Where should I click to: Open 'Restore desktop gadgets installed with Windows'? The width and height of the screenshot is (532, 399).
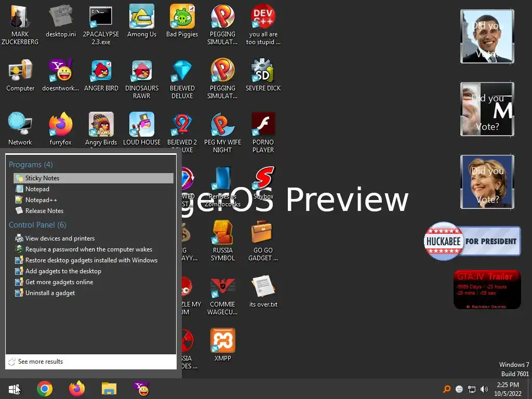(94, 260)
